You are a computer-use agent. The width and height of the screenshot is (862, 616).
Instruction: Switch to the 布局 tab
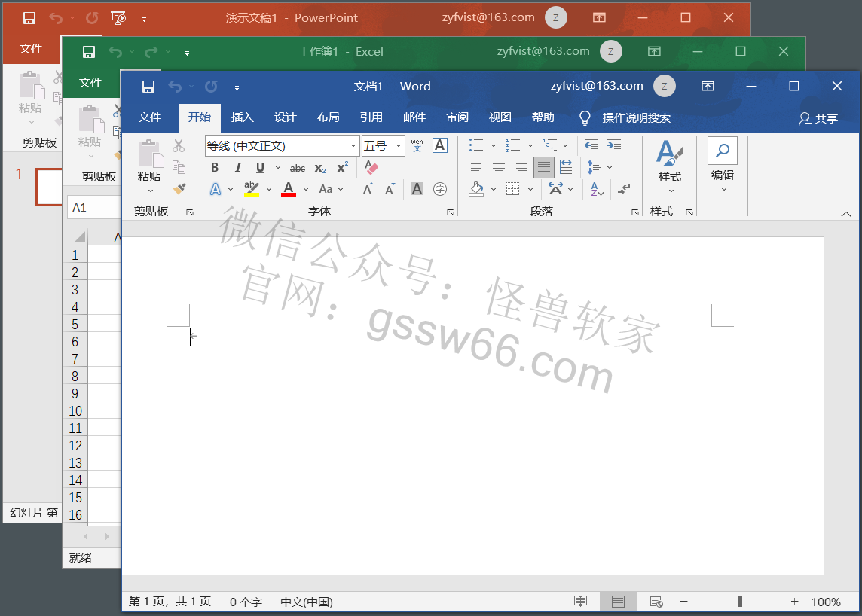point(329,117)
